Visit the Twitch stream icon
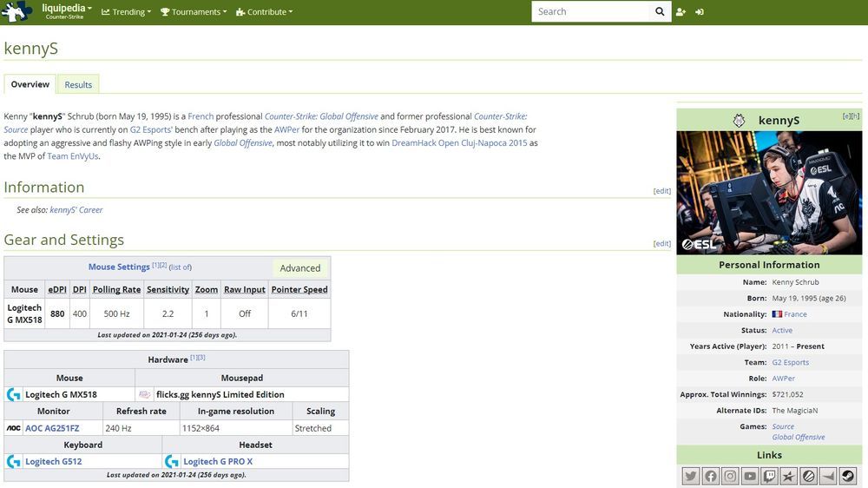Screen dimensions: 868x488 (x=770, y=476)
